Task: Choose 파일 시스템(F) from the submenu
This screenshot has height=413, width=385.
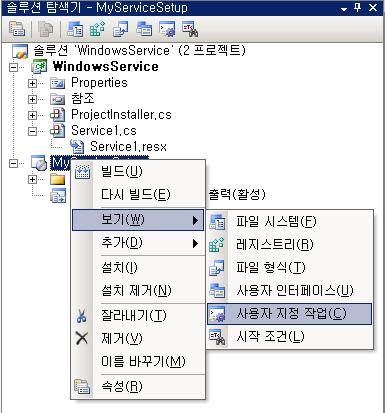Action: 289,222
